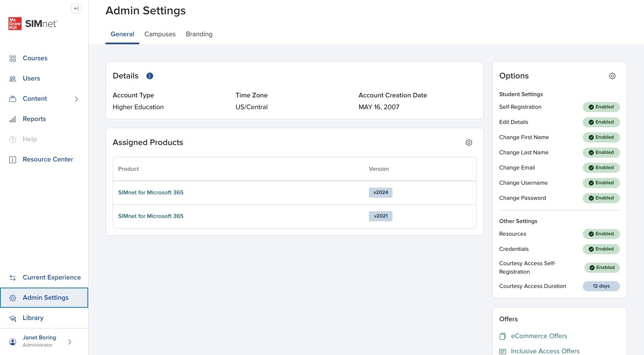Viewport: 644px width, 355px height.
Task: Click the Janet Boring profile avatar icon
Action: [13, 342]
